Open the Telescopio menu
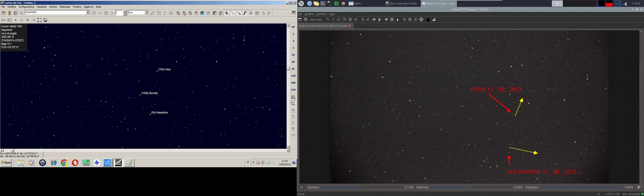Viewport: 644px width, 196px height. click(65, 7)
